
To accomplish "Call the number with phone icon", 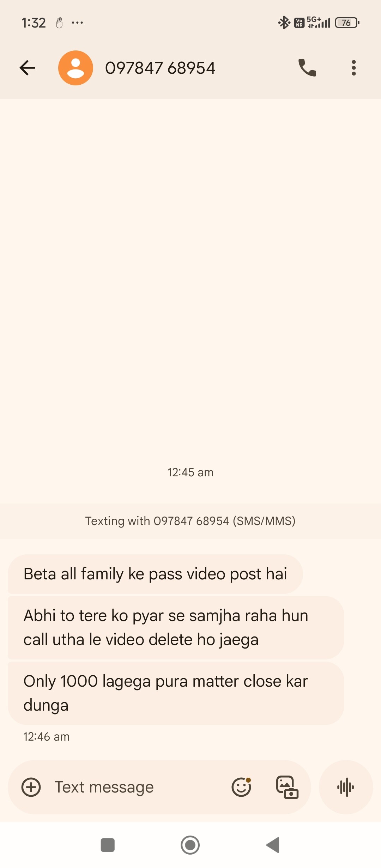I will tap(307, 68).
